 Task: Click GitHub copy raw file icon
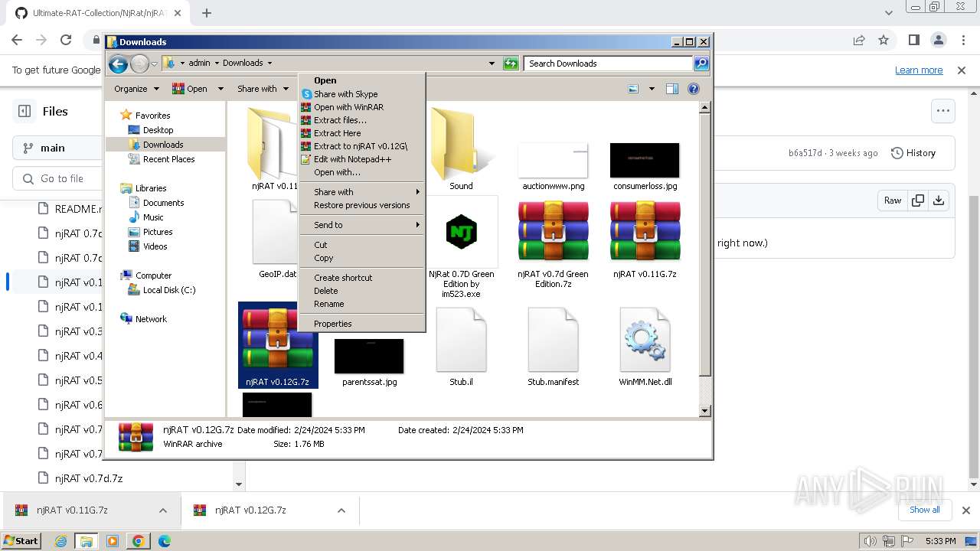click(917, 201)
